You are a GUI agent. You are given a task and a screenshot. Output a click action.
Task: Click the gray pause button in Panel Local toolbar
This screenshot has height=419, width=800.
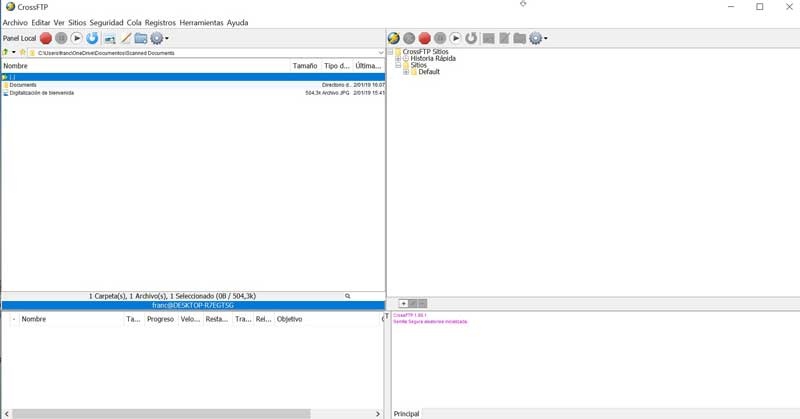tap(61, 38)
